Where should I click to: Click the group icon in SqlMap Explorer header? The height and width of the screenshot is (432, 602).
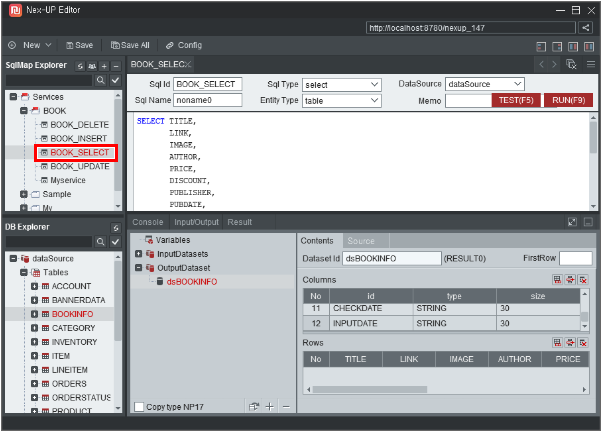click(x=92, y=66)
